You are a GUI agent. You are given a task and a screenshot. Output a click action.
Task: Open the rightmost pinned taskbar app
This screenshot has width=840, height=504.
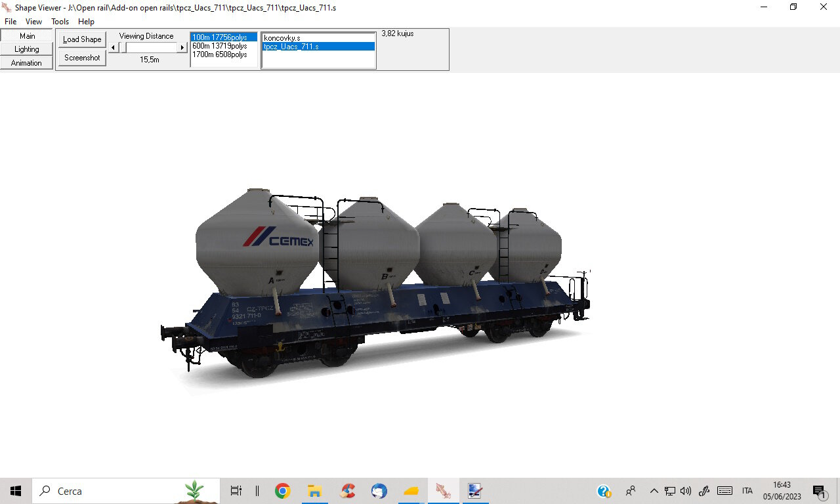(x=474, y=491)
